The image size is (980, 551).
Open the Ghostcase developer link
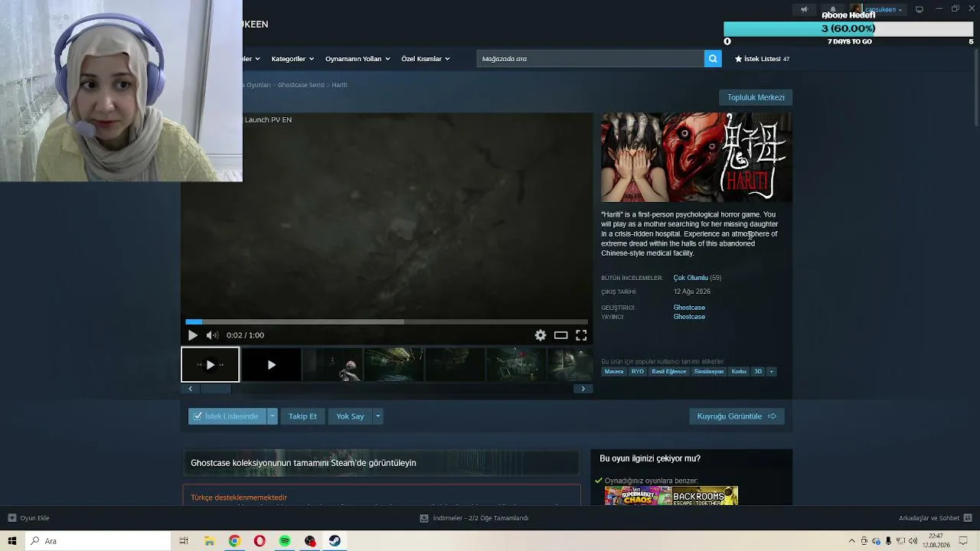689,308
